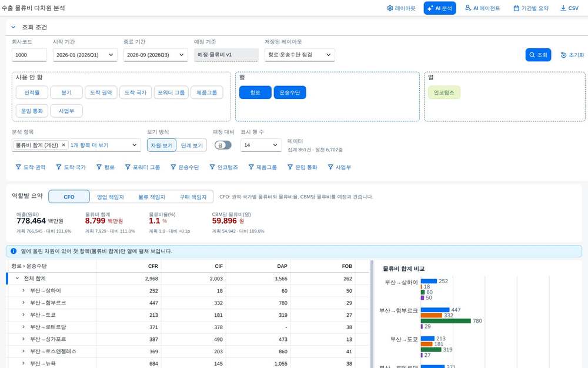Open the AI 에이전트 panel
The height and width of the screenshot is (368, 588).
click(x=482, y=8)
